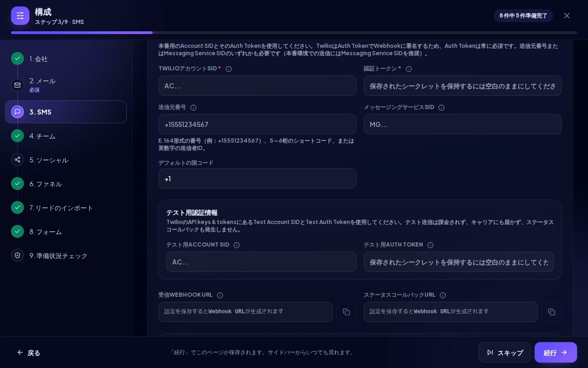Click info icon beside テスト用ACCOUNT SID
This screenshot has width=588, height=368.
237,245
